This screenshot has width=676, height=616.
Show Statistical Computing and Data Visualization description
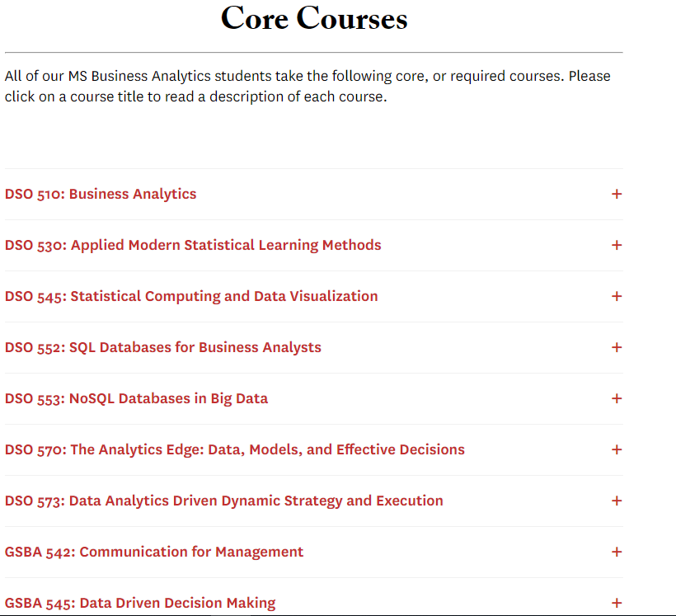[x=191, y=296]
